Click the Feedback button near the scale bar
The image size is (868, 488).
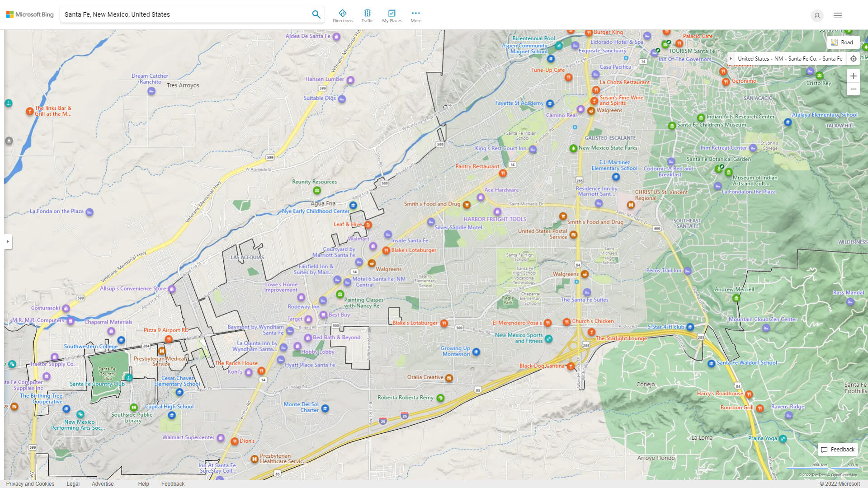click(x=838, y=449)
